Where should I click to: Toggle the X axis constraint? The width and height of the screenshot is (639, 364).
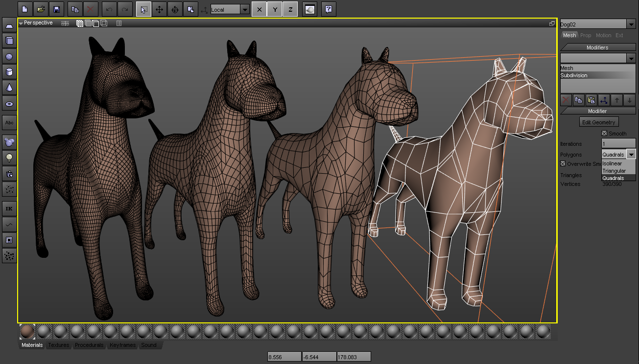click(x=259, y=9)
